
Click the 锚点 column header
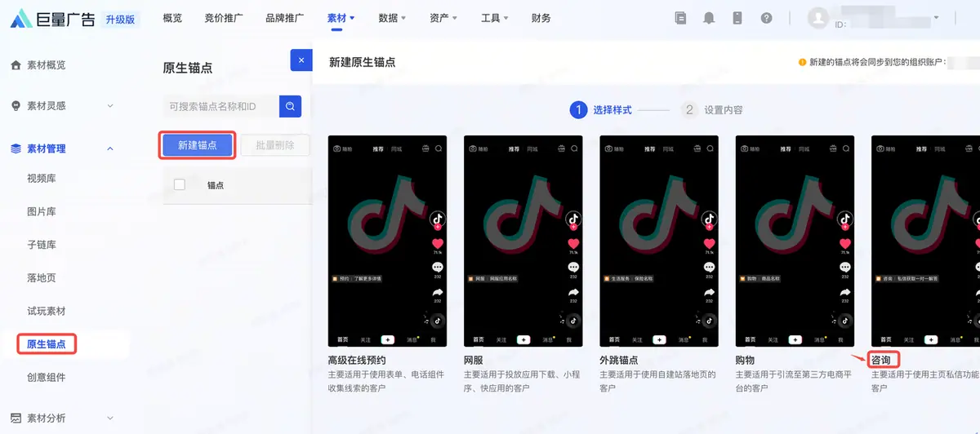click(x=216, y=185)
